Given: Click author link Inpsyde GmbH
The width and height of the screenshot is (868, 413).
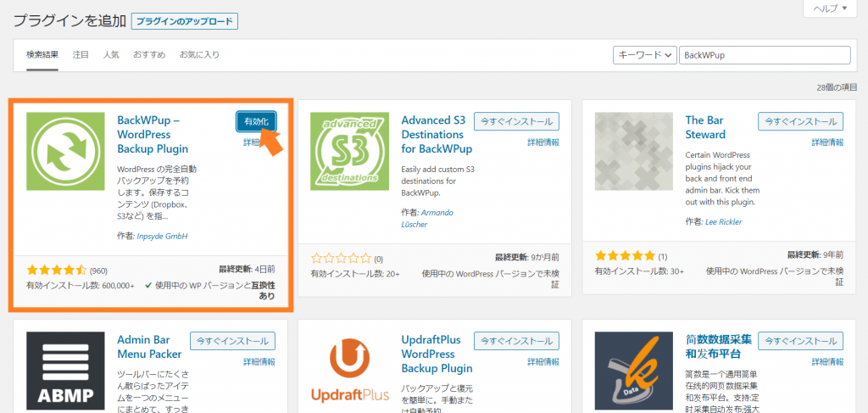Looking at the screenshot, I should click(162, 236).
